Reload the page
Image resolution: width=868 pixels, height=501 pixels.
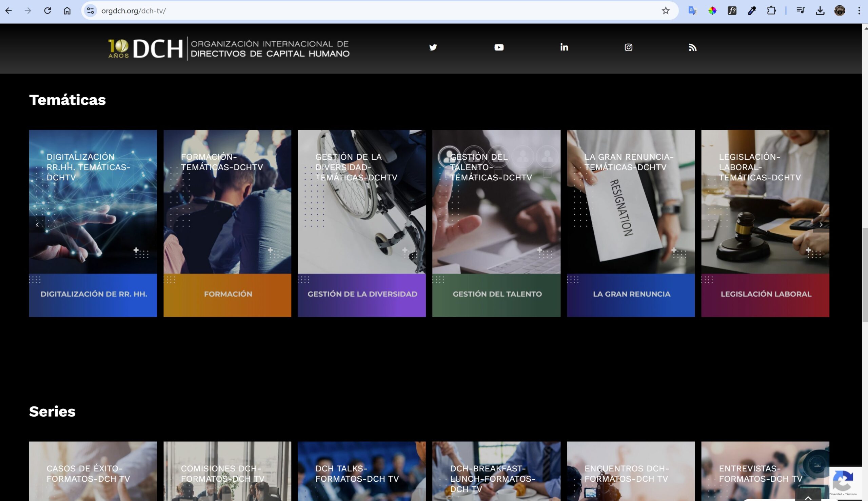47,11
